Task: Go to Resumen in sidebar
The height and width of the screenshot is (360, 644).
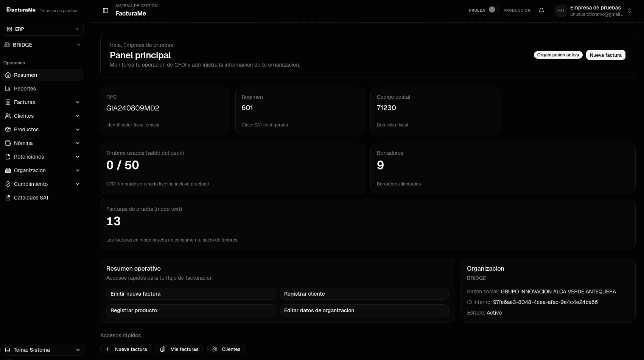Action: 43,75
